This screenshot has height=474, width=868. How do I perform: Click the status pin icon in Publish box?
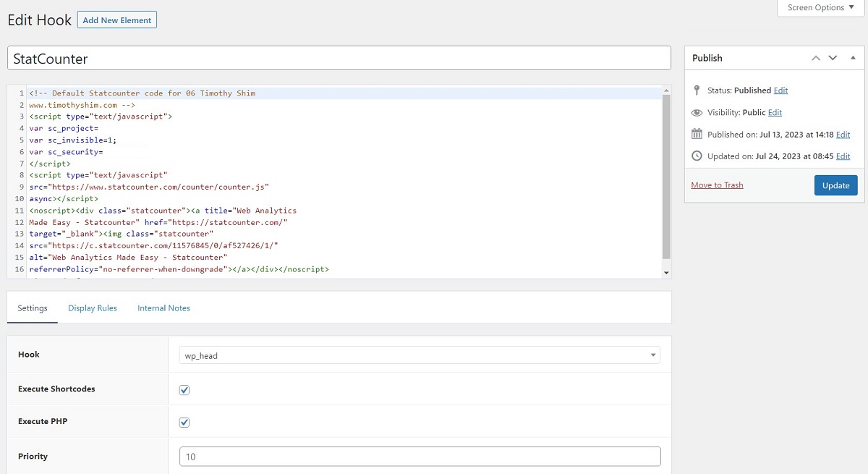pyautogui.click(x=697, y=90)
